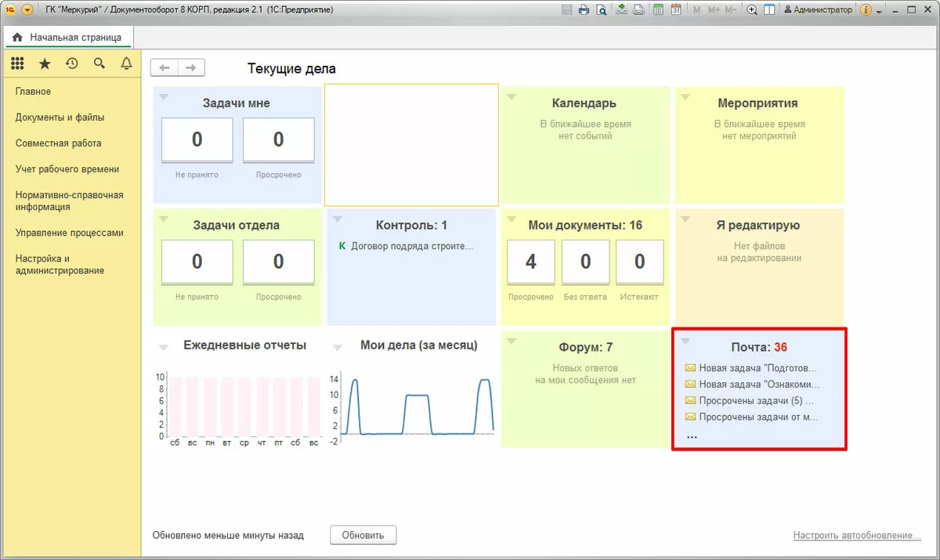Click the M- memory subtract button

(x=731, y=10)
